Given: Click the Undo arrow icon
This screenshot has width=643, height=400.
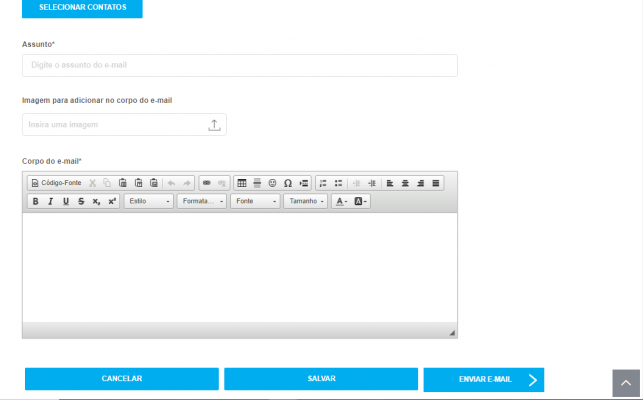Looking at the screenshot, I should (x=171, y=183).
